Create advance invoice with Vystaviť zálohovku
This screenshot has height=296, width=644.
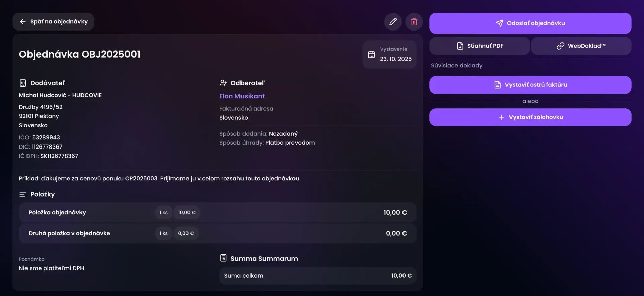530,117
